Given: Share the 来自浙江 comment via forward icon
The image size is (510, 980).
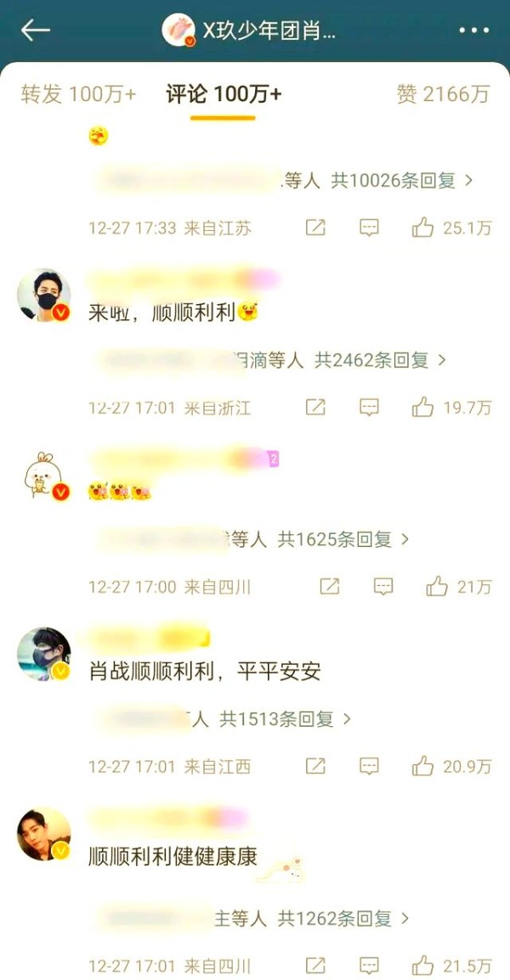Looking at the screenshot, I should point(315,408).
